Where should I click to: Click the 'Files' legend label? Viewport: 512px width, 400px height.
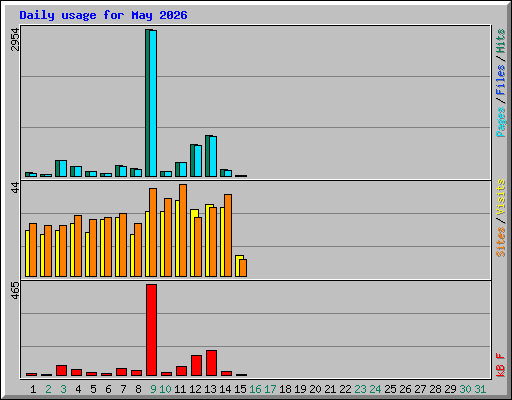click(501, 80)
